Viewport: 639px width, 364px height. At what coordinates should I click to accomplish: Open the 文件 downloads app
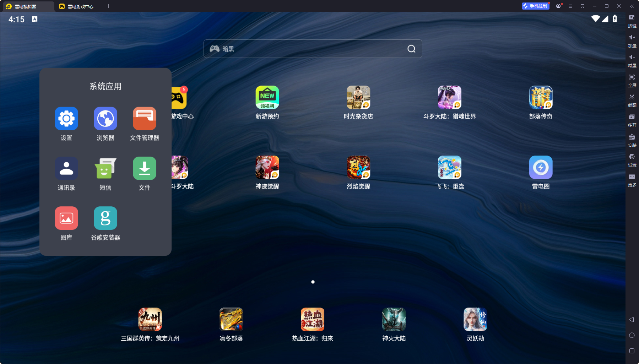click(145, 168)
